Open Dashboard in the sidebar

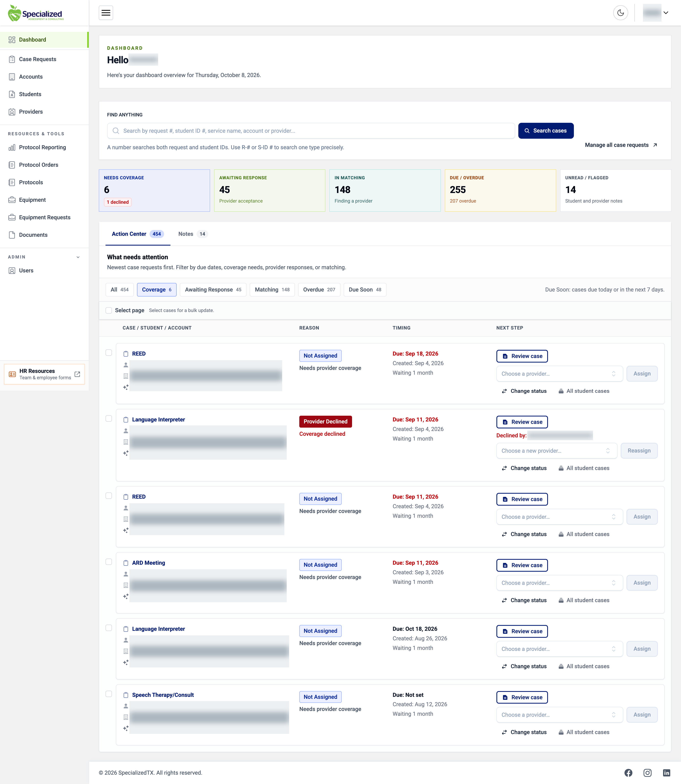[x=44, y=40]
